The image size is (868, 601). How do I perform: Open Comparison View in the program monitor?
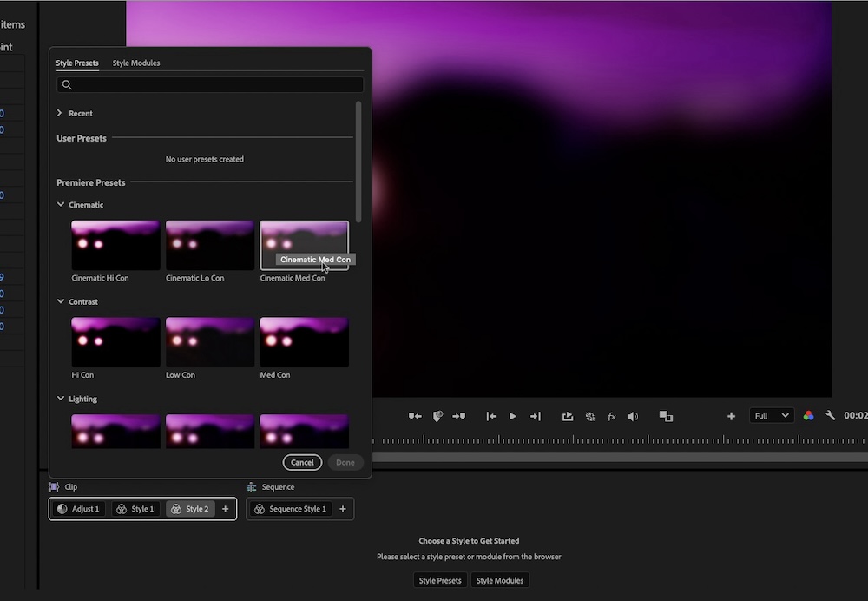(666, 416)
